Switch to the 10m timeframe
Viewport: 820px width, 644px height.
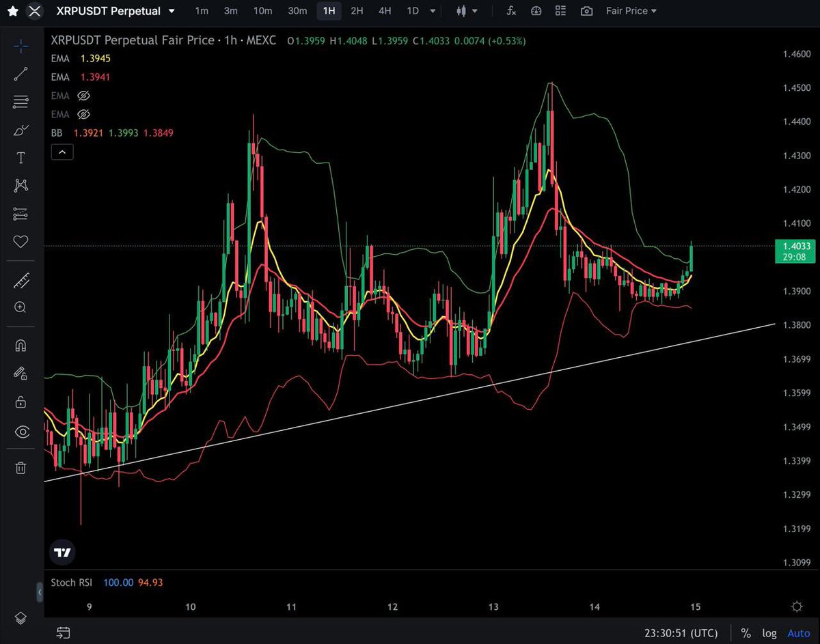pyautogui.click(x=262, y=11)
